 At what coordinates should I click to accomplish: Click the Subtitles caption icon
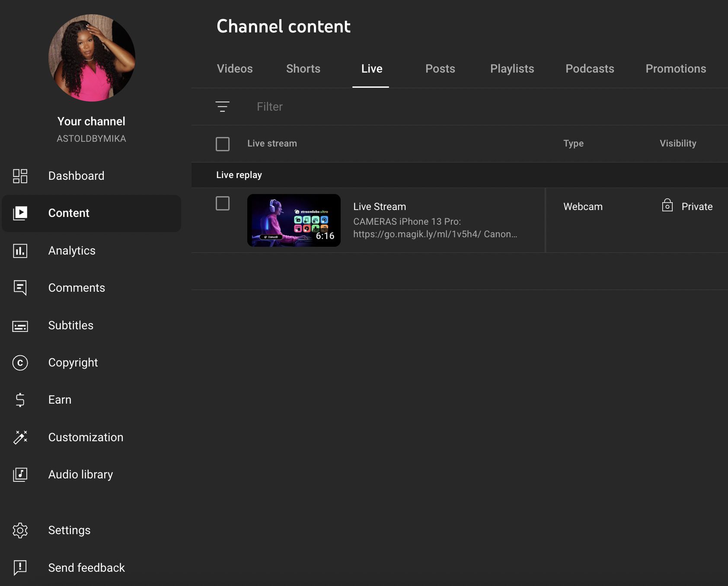tap(20, 325)
